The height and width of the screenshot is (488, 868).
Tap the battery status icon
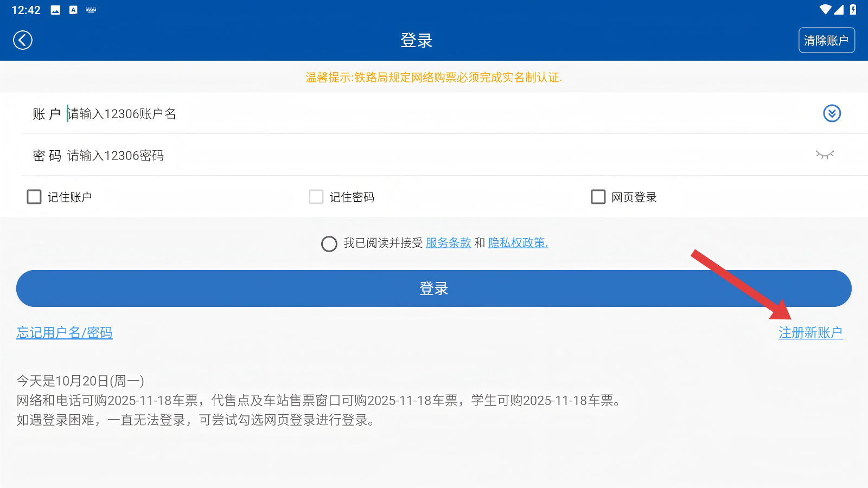(853, 9)
